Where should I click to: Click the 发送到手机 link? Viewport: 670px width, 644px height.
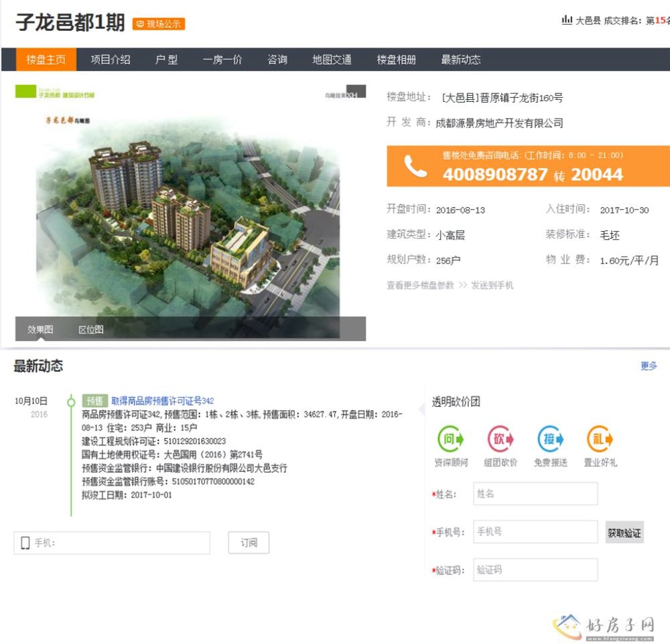pyautogui.click(x=492, y=285)
